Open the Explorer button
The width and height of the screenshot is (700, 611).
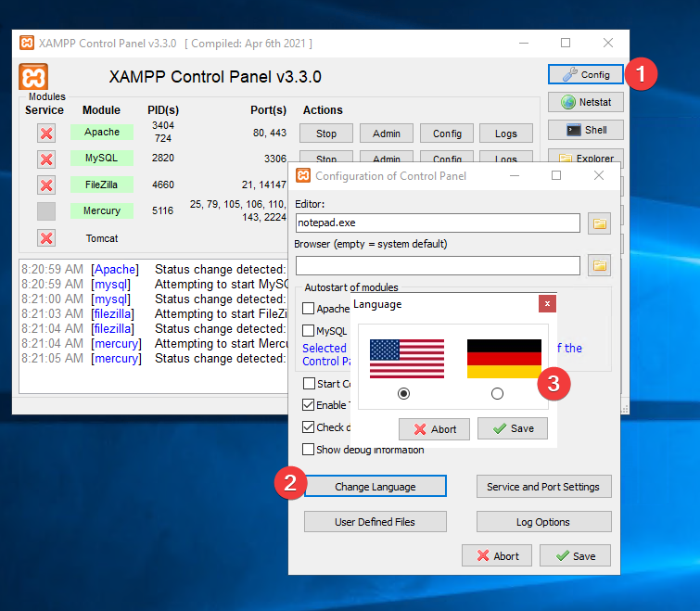[585, 158]
